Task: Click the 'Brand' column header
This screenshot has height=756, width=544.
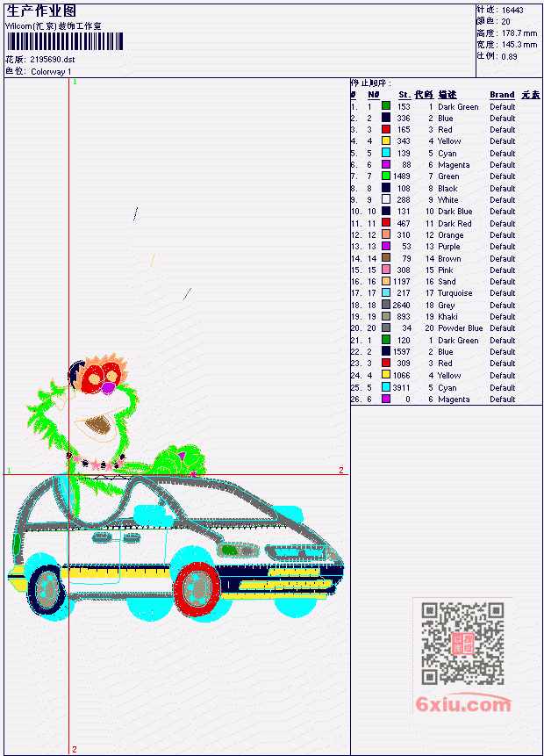Action: [502, 95]
